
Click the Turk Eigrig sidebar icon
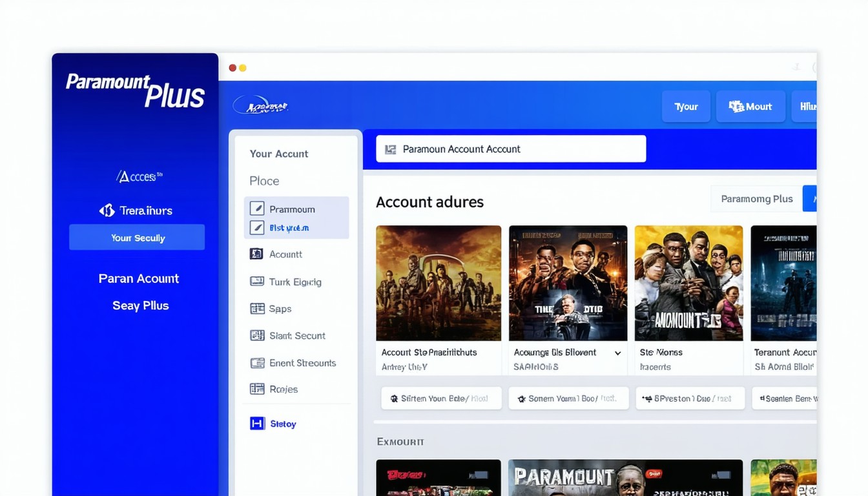[257, 282]
